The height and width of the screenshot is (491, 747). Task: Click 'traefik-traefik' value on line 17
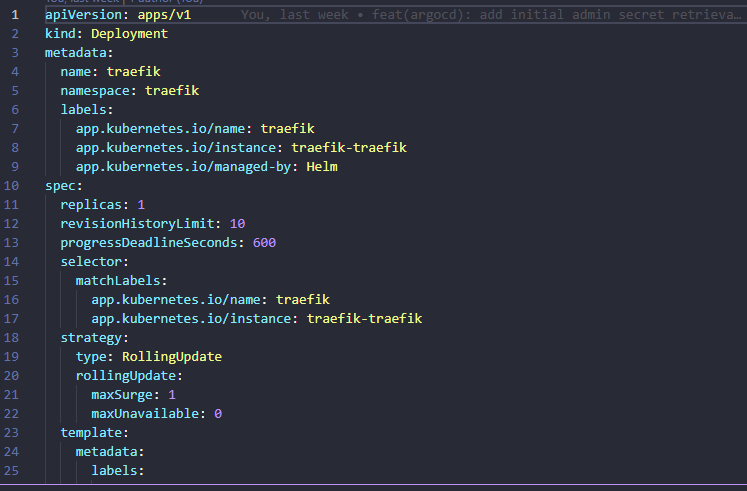tap(364, 319)
